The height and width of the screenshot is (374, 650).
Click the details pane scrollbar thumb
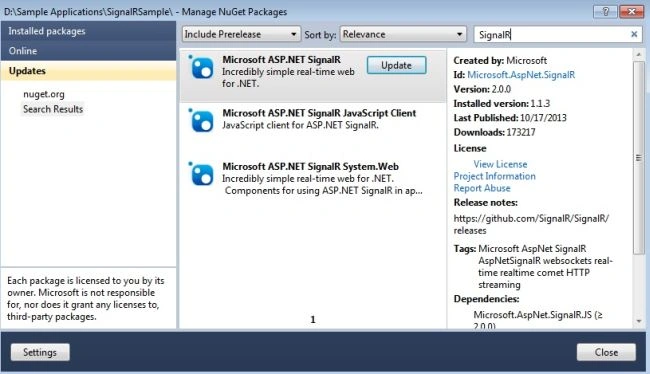638,158
